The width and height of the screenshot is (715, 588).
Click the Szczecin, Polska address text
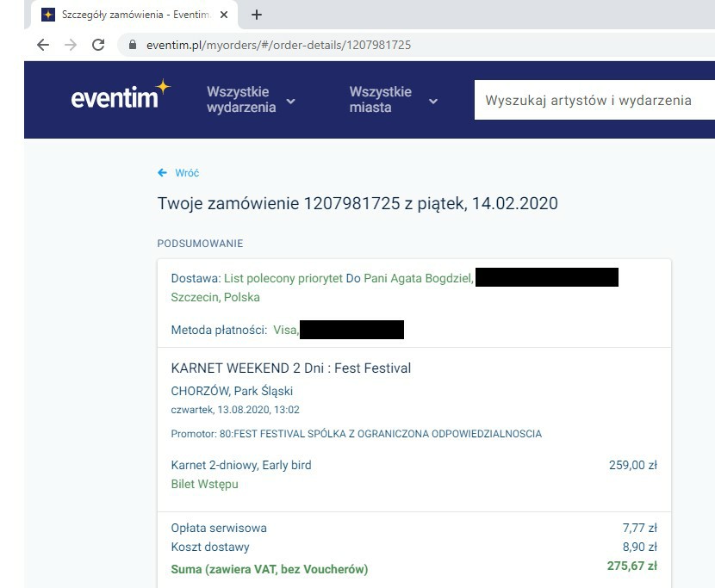click(215, 297)
